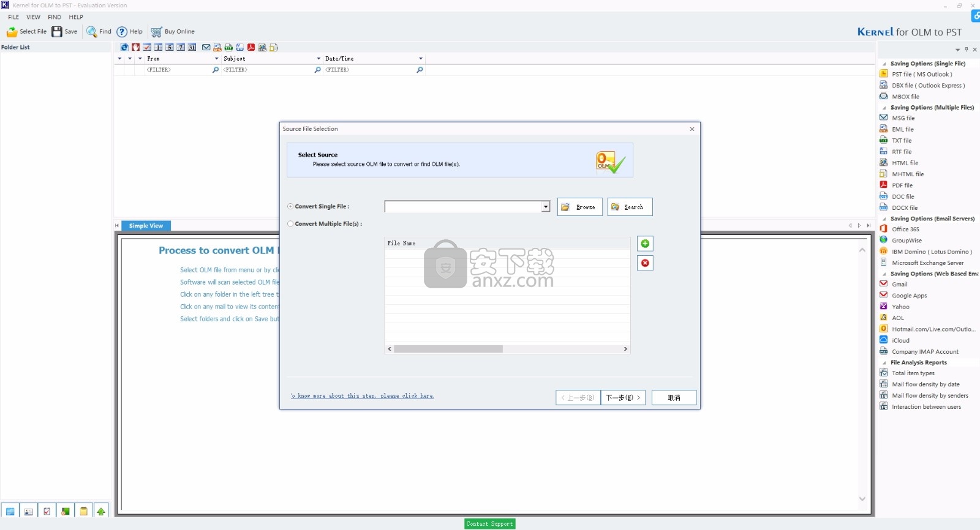The image size is (980, 530).
Task: Click the green TXT icon in list toolbar
Action: [228, 47]
